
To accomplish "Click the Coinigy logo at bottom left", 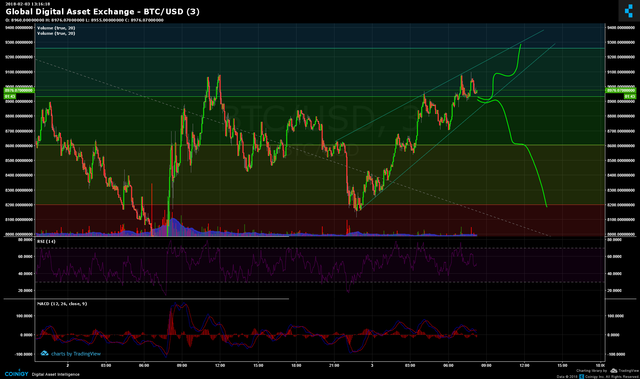I will click(16, 374).
